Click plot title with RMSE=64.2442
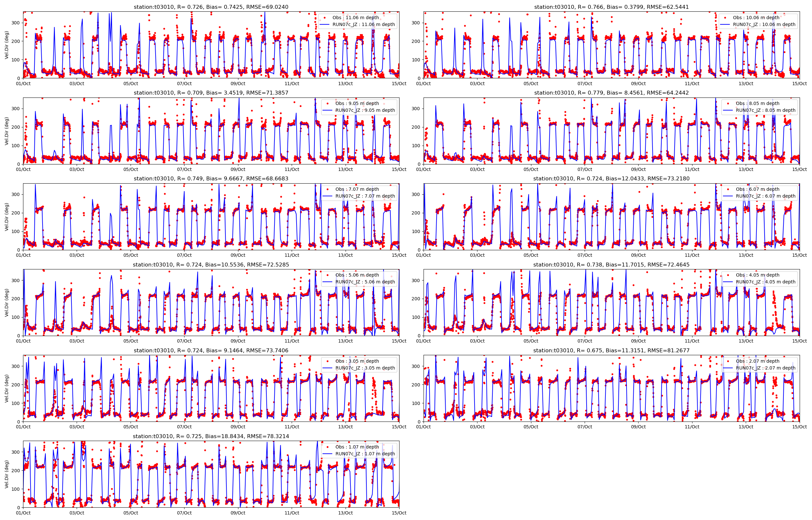Image resolution: width=812 pixels, height=520 pixels. pyautogui.click(x=611, y=93)
